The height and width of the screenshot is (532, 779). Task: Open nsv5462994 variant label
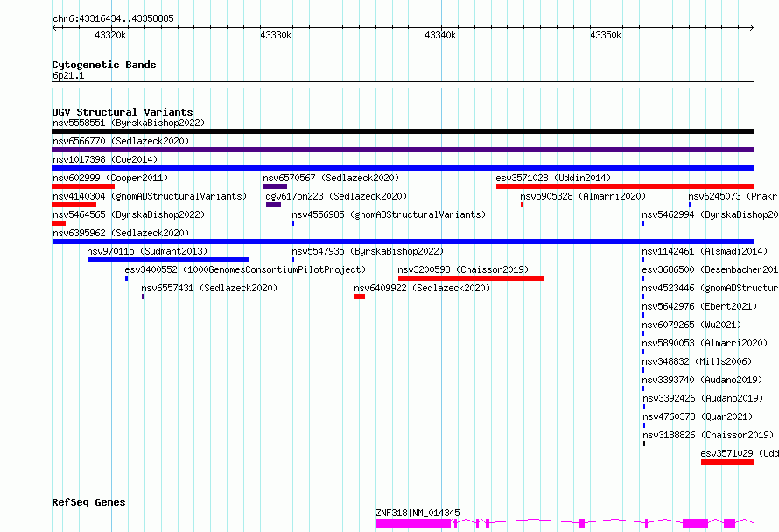(x=710, y=214)
